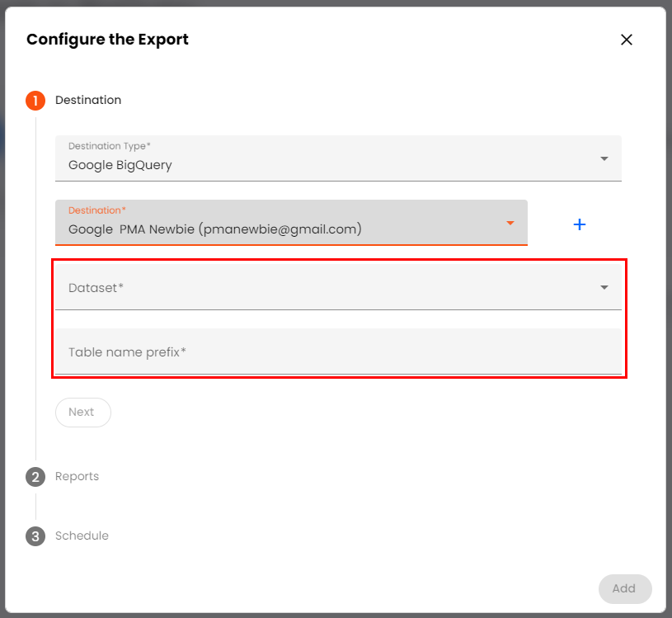Click the Destination Type field label
This screenshot has height=618, width=672.
(109, 146)
